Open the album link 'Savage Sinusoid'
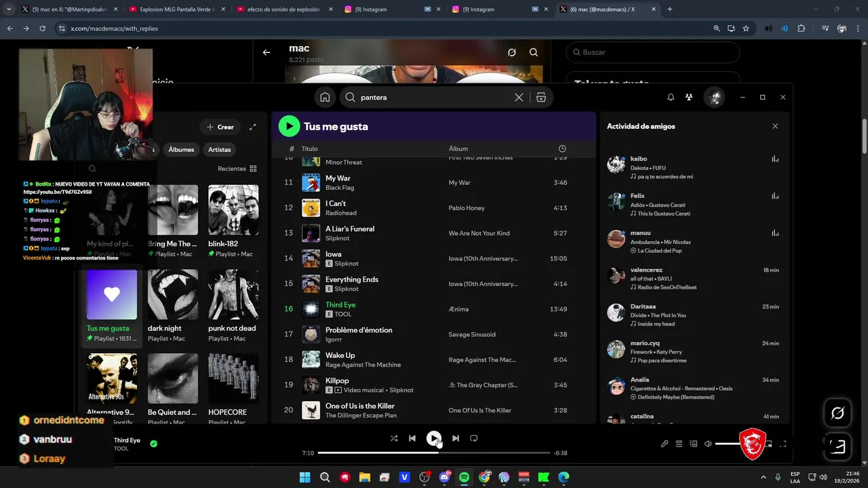The width and height of the screenshot is (868, 488). [472, 335]
